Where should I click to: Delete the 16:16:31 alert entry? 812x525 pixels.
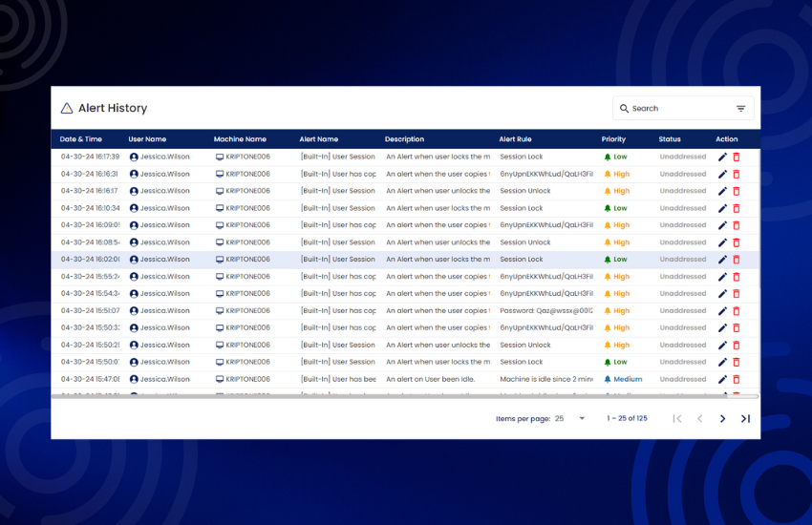pos(737,175)
